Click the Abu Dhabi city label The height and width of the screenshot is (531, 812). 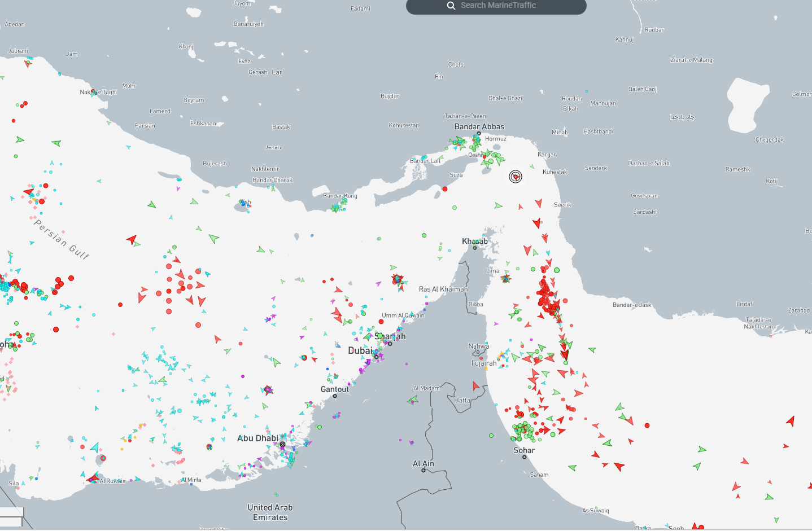[258, 438]
